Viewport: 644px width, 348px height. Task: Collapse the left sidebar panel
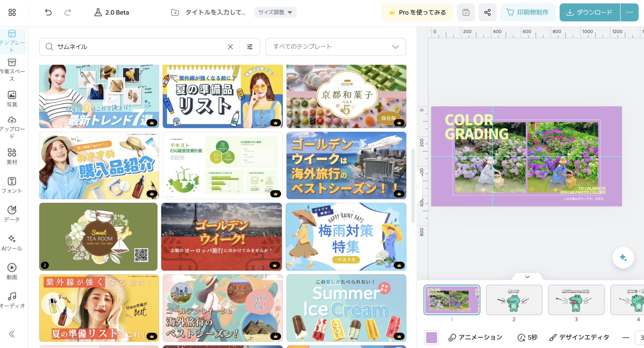click(x=12, y=334)
